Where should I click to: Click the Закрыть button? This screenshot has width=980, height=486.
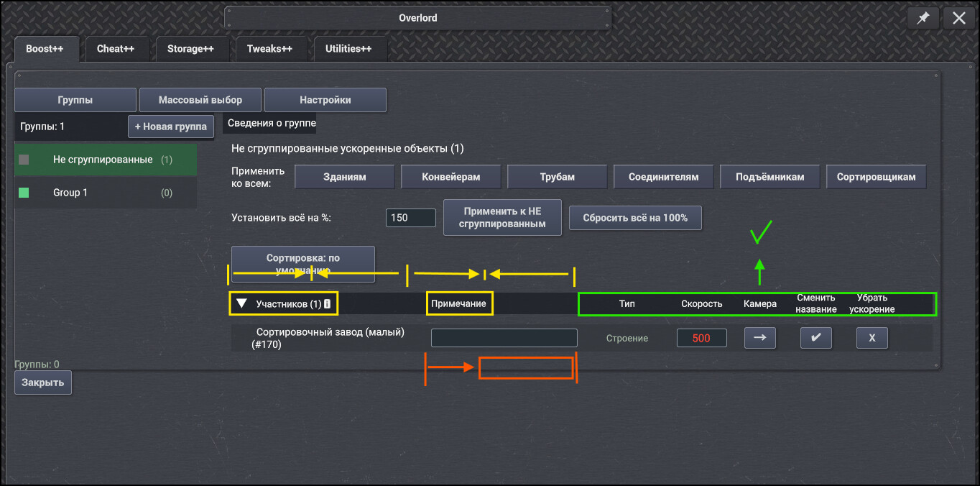point(43,382)
